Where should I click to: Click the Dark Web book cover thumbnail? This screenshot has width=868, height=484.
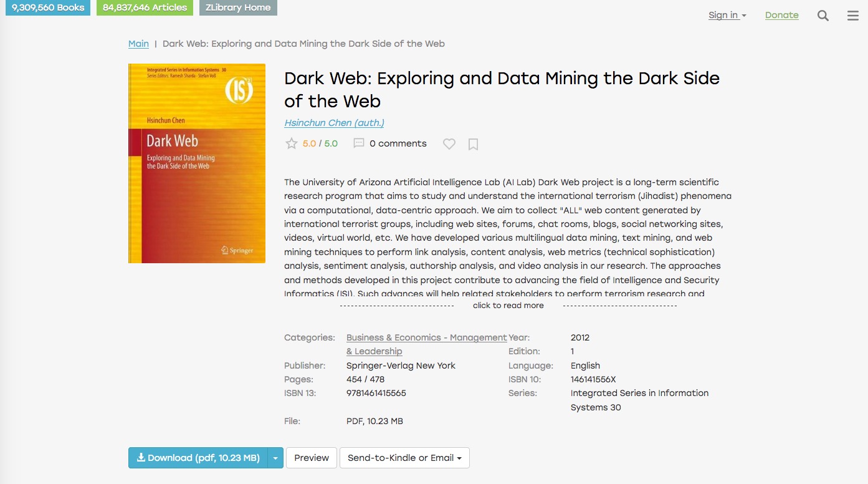(197, 163)
